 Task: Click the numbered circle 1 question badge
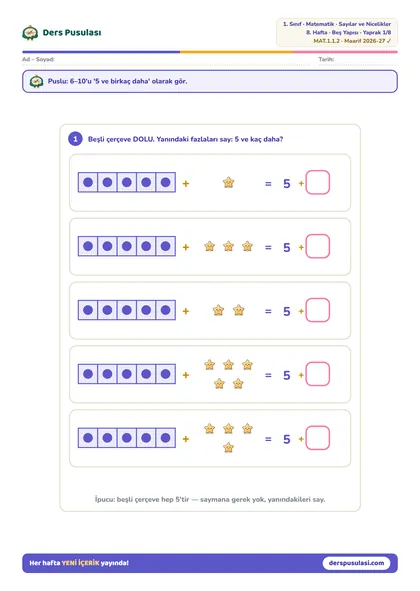coord(75,139)
